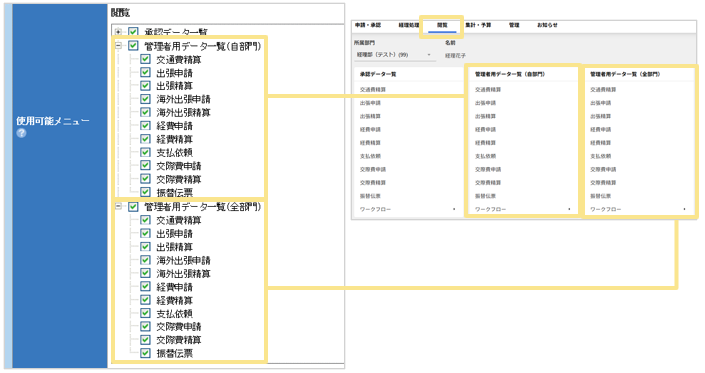Click the help icon under 使用可能メニュー

[x=21, y=133]
